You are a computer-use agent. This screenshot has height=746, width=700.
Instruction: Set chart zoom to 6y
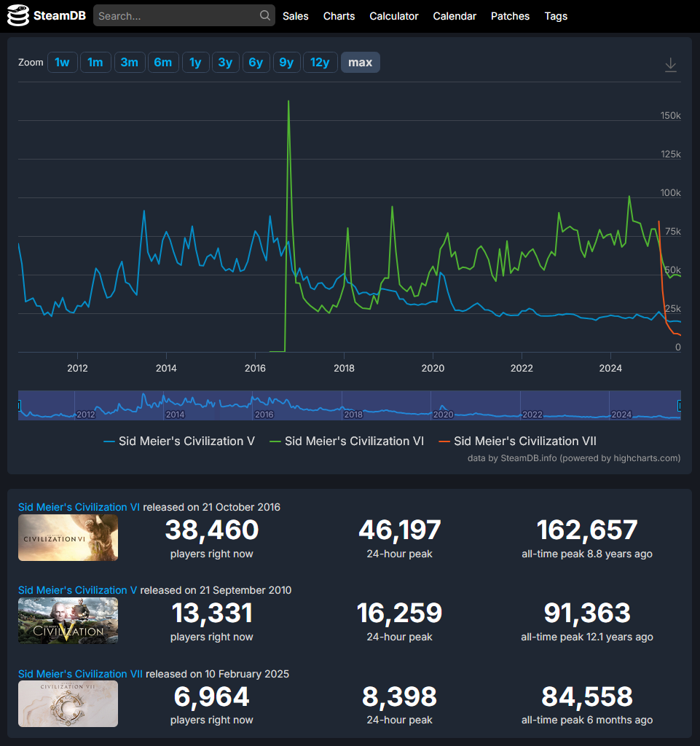[256, 63]
